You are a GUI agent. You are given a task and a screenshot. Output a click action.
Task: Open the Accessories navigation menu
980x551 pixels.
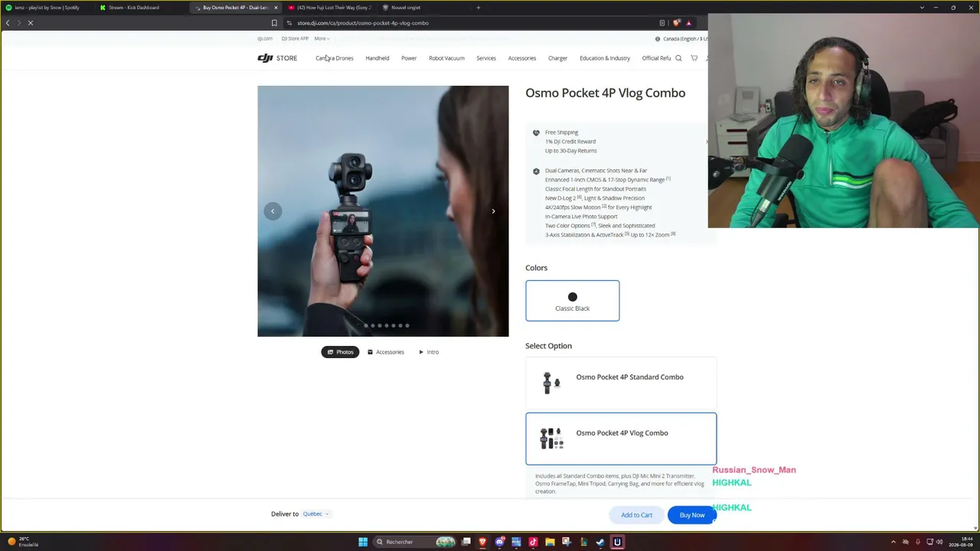522,58
